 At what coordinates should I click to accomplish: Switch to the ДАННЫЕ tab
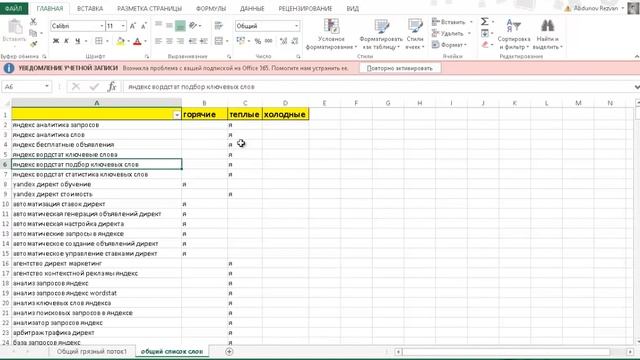(252, 8)
